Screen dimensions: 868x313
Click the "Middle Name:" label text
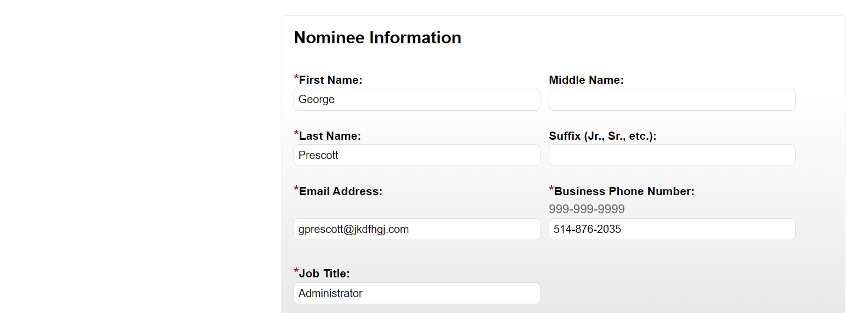[586, 80]
